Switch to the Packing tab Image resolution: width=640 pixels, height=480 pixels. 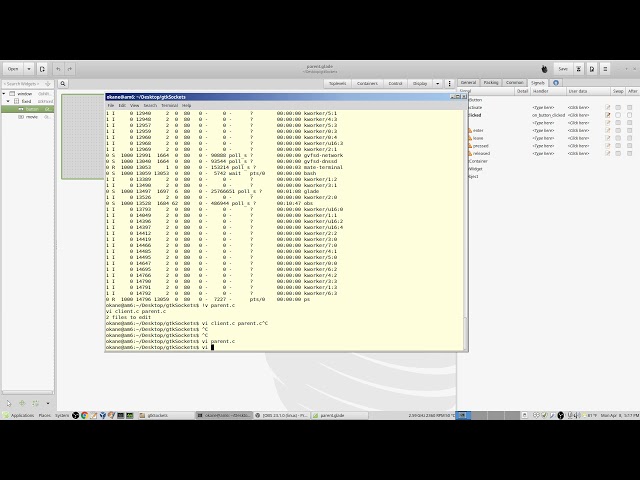click(x=491, y=82)
